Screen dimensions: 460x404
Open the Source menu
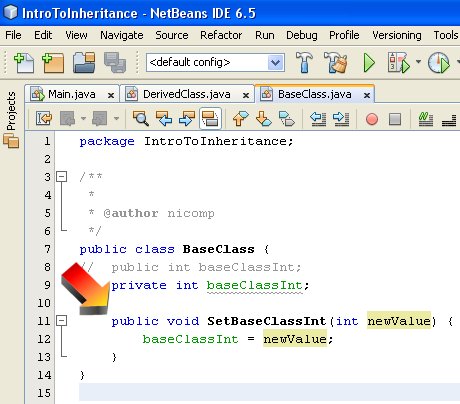(172, 35)
